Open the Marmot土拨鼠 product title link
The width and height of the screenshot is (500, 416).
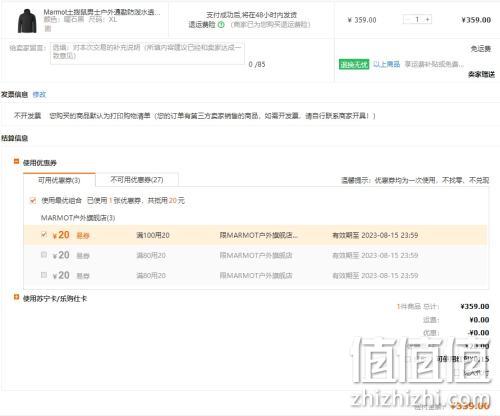pos(102,12)
